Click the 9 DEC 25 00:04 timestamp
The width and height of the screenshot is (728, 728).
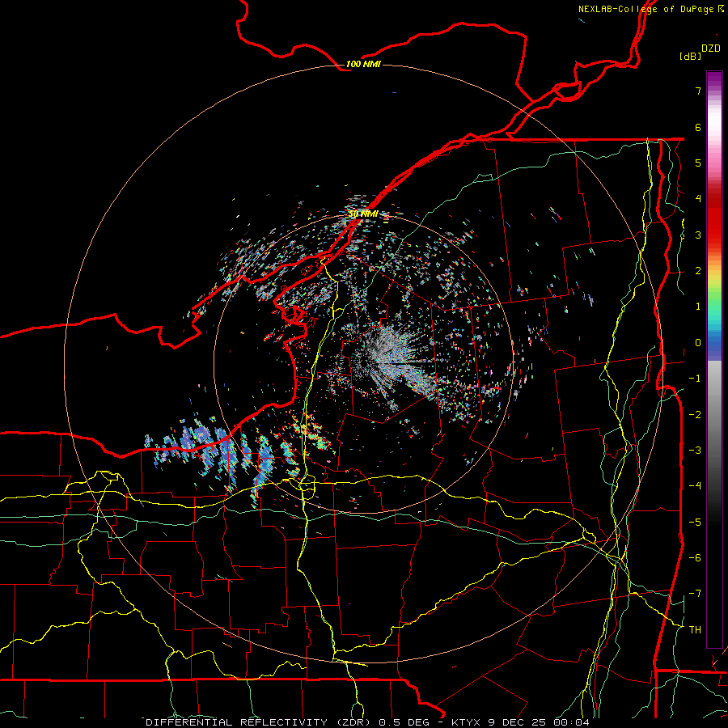pos(539,722)
